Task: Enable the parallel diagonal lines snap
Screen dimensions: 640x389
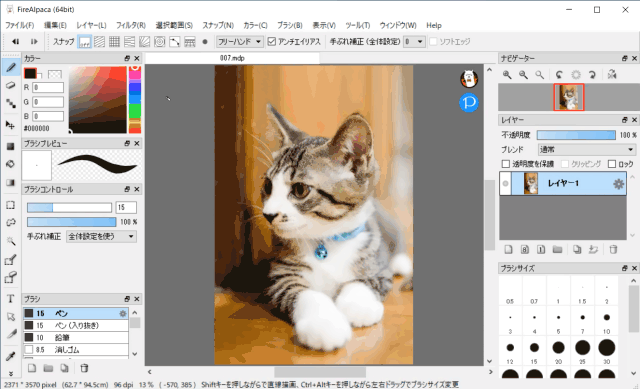Action: point(99,42)
